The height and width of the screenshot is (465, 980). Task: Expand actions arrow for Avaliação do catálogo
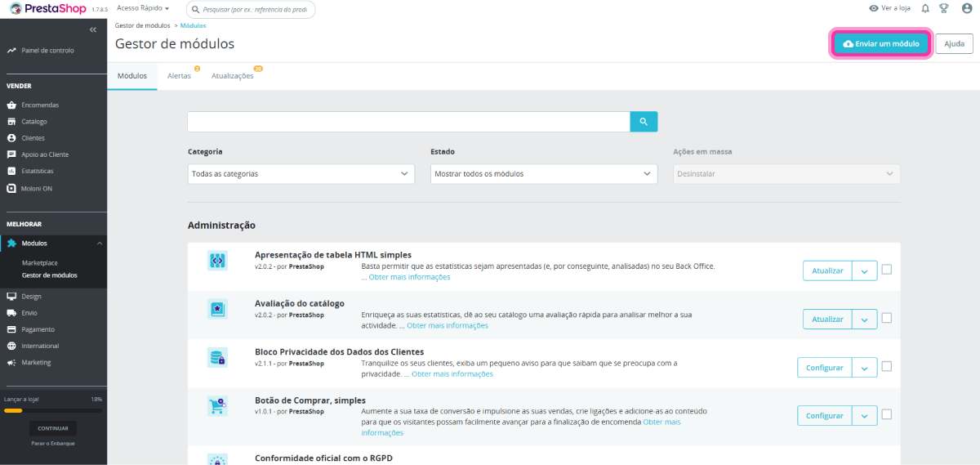click(864, 320)
